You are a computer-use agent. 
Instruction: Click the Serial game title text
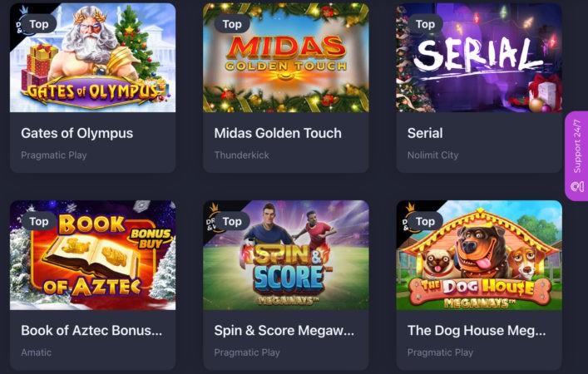[425, 134]
